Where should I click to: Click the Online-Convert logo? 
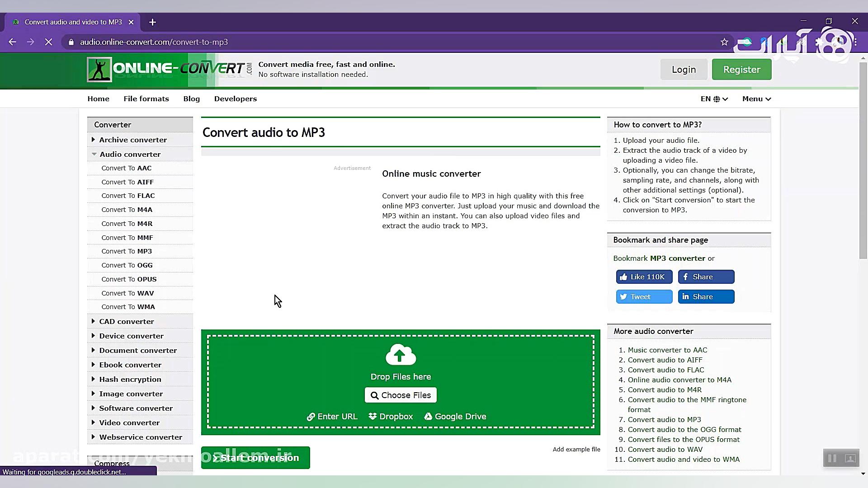tap(170, 69)
